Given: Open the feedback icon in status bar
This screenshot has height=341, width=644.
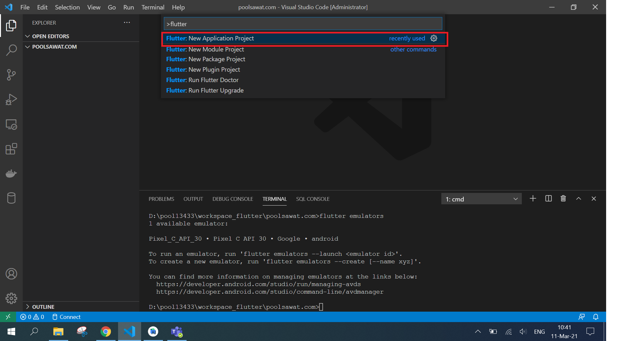Looking at the screenshot, I should pyautogui.click(x=581, y=317).
